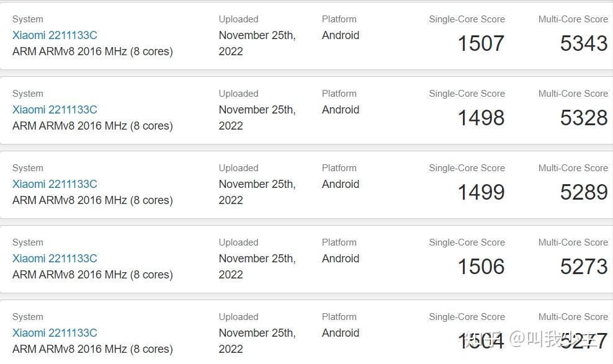This screenshot has height=364, width=613.
Task: Click the single-core score 1499
Action: (x=481, y=192)
